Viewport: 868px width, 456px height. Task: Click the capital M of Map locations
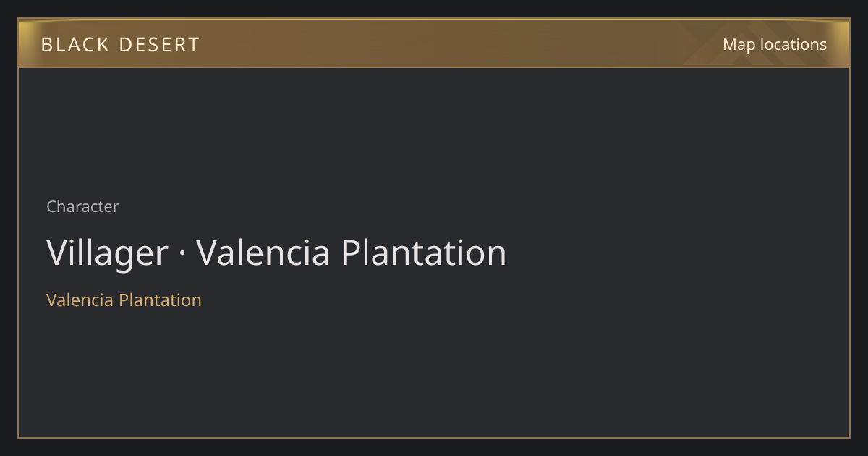(729, 45)
